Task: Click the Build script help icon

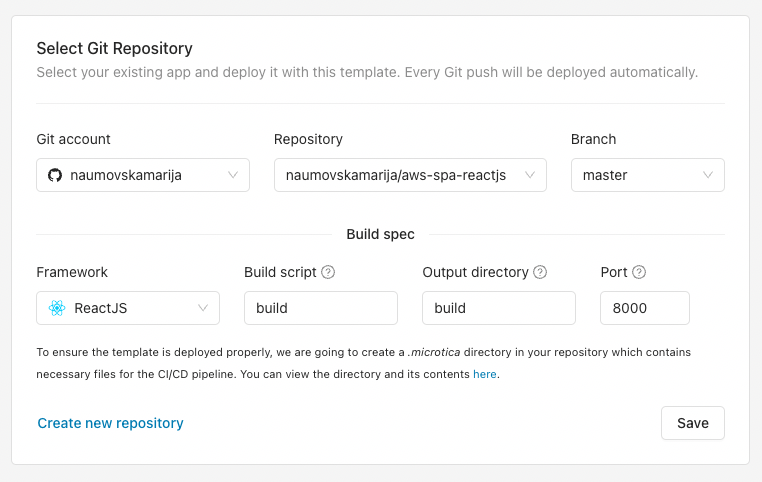Action: point(328,272)
